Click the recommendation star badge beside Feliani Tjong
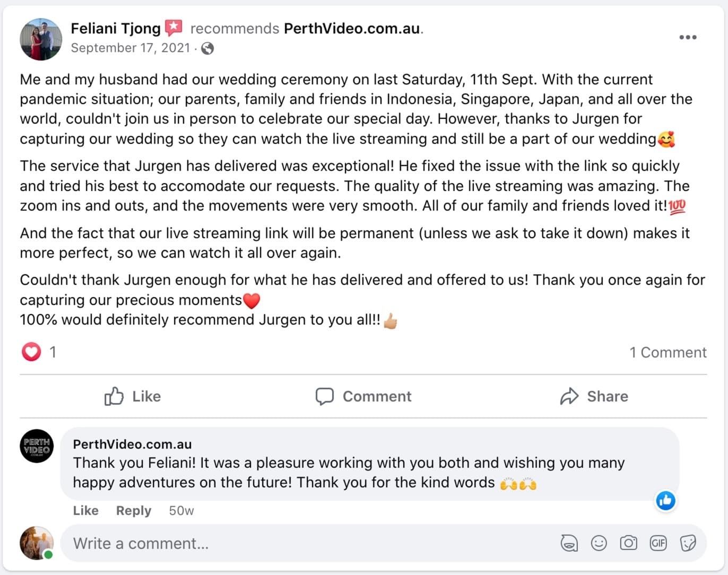 coord(174,28)
